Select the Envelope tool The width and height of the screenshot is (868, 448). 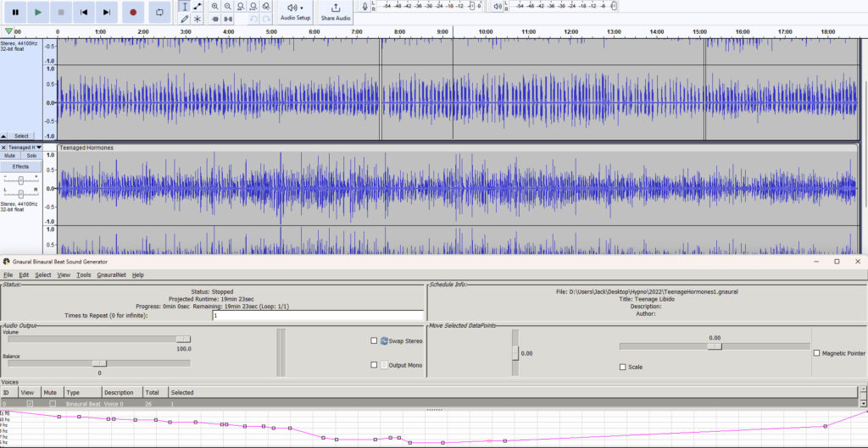pos(198,6)
